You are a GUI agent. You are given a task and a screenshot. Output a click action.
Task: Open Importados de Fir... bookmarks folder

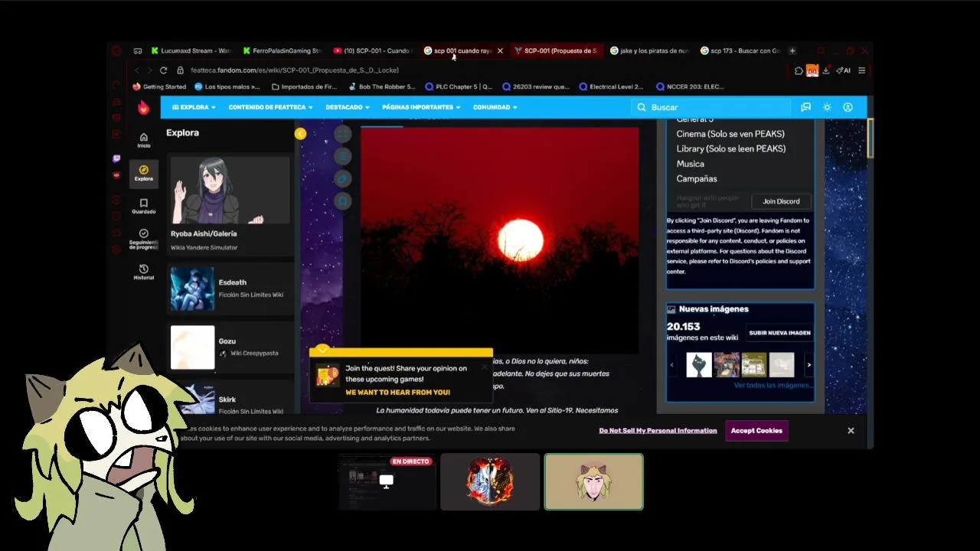[305, 86]
